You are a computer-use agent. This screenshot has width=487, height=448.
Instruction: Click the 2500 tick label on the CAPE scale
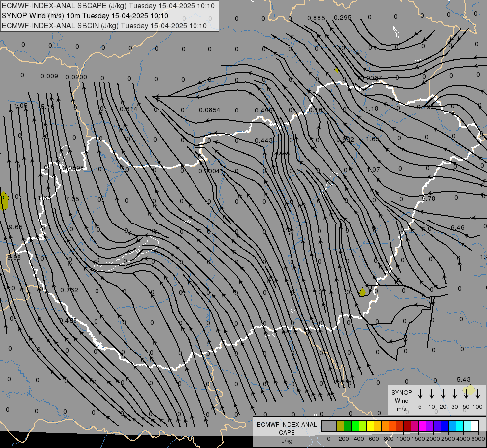pyautogui.click(x=448, y=439)
